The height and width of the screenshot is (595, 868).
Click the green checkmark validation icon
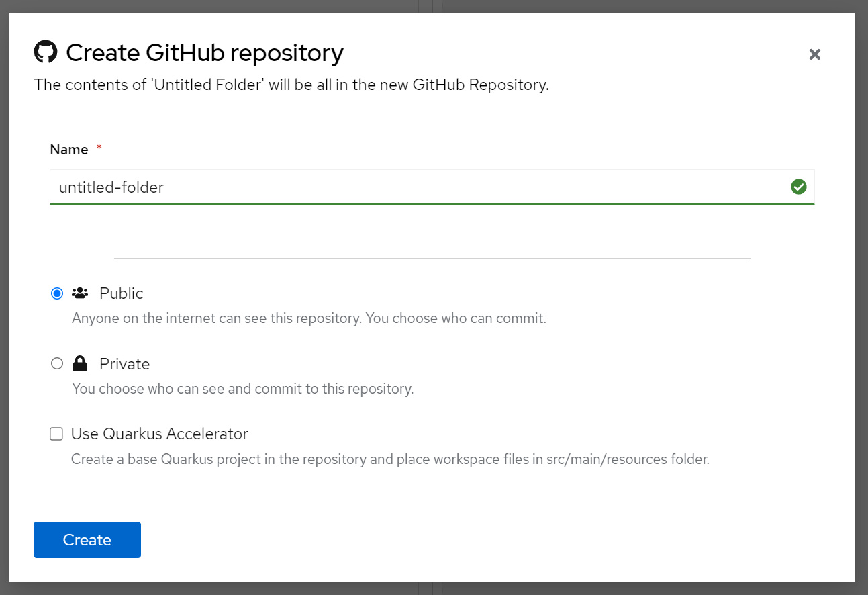[x=798, y=187]
